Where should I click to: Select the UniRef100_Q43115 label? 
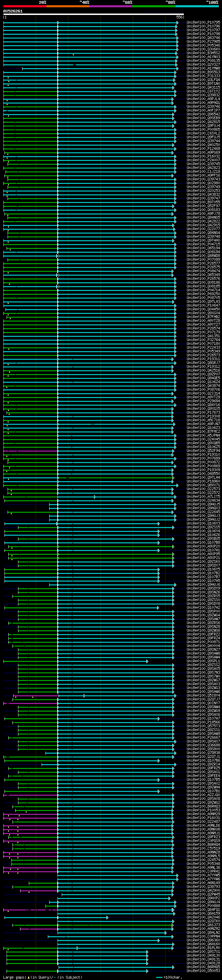pos(203,87)
